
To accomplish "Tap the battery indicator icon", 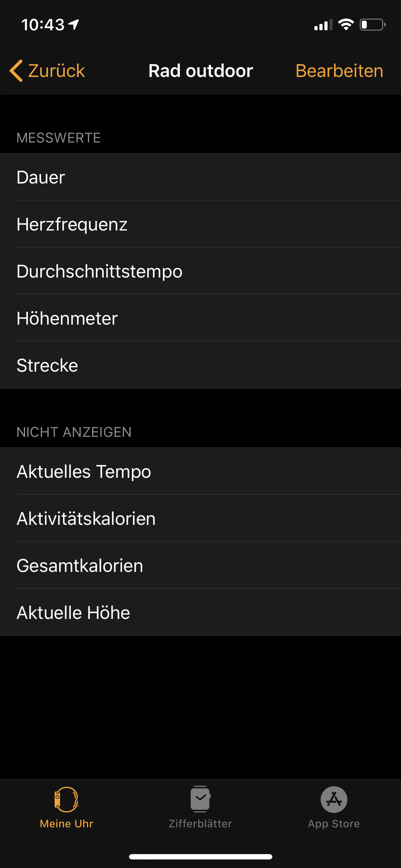I will pyautogui.click(x=372, y=25).
